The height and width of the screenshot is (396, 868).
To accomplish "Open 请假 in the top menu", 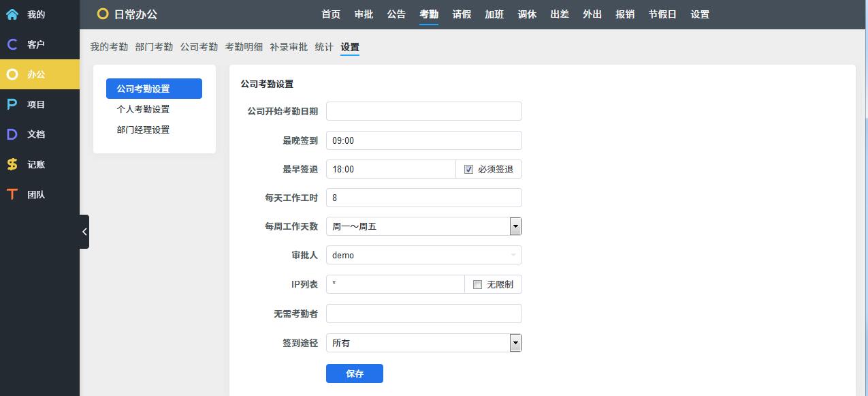I will click(462, 14).
